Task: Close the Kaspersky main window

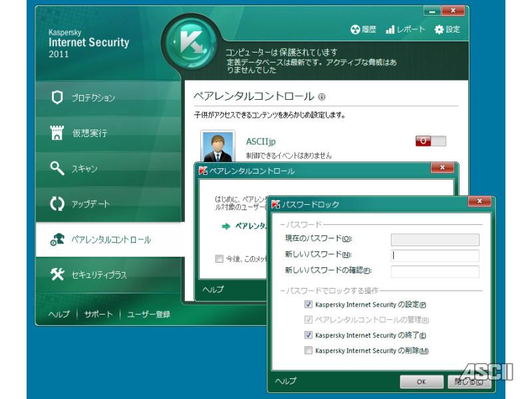Action: tap(453, 11)
